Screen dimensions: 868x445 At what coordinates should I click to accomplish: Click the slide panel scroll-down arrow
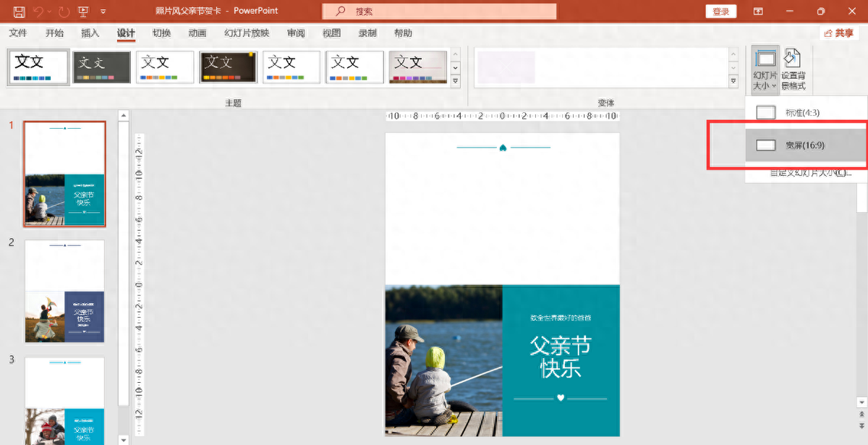[124, 439]
